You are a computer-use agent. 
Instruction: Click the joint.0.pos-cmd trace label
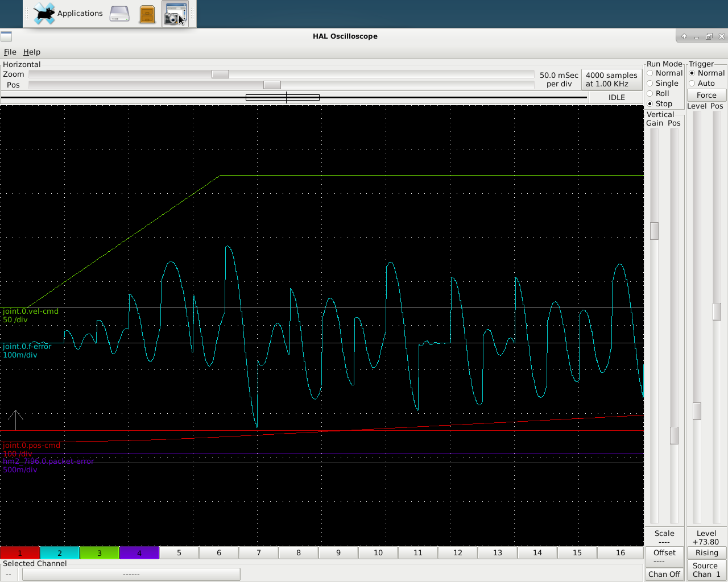pos(32,446)
